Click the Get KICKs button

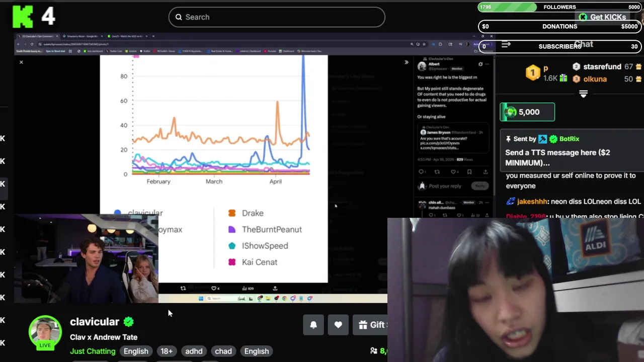pos(602,17)
